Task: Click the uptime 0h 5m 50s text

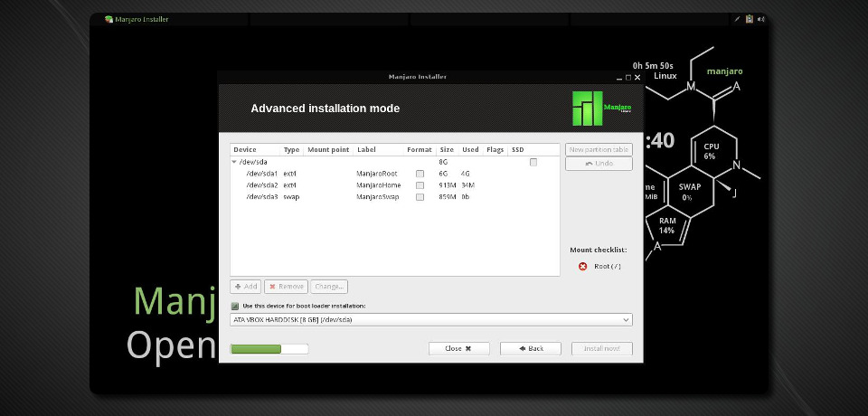Action: click(x=653, y=66)
